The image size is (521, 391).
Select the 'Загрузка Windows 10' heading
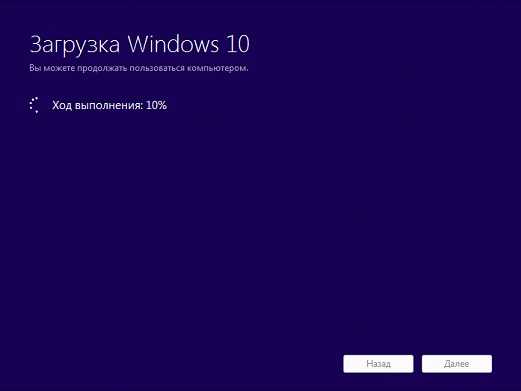click(140, 45)
